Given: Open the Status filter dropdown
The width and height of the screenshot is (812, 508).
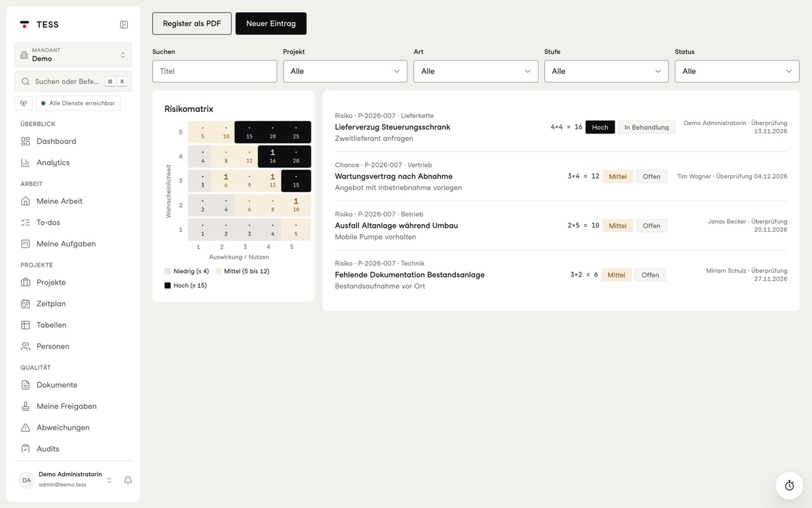Looking at the screenshot, I should 737,71.
